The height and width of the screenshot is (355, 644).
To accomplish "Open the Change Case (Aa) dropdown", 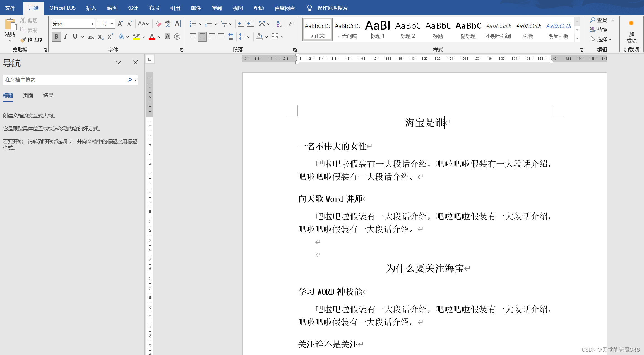I will [143, 24].
